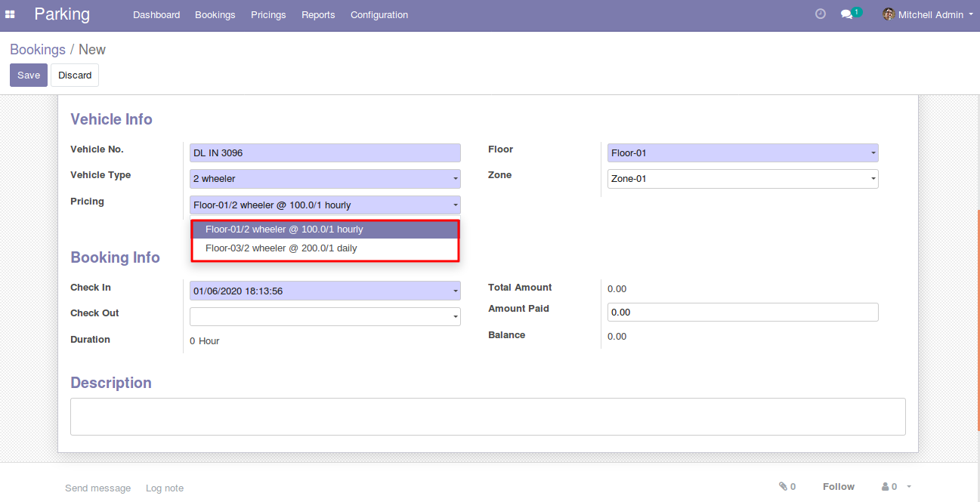Screen dimensions: 980x502
Task: Click the Check In date field
Action: tap(325, 291)
